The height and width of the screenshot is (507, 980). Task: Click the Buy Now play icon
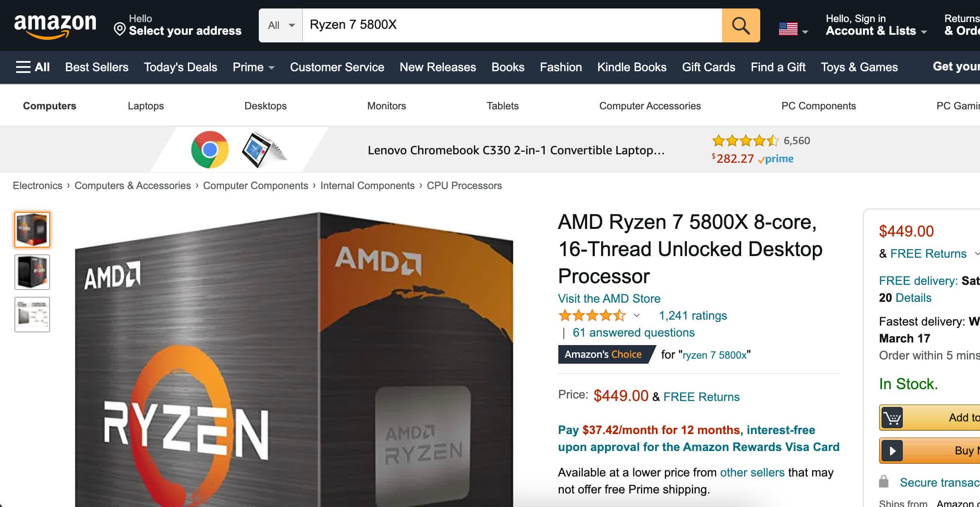(892, 451)
